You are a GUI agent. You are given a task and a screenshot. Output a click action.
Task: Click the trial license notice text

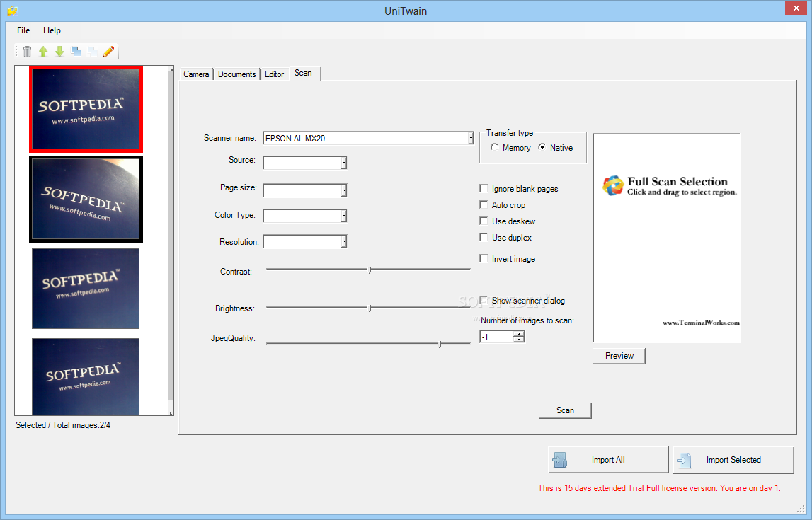tap(658, 488)
